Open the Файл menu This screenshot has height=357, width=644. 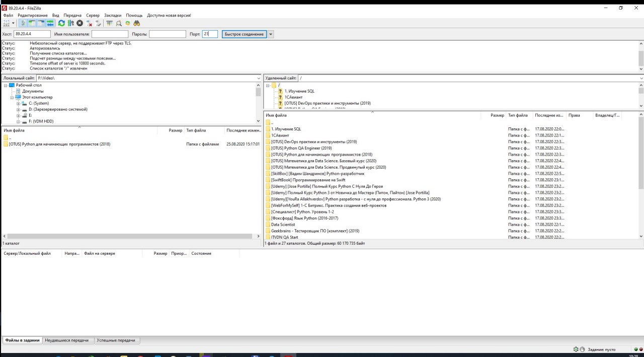click(x=8, y=16)
